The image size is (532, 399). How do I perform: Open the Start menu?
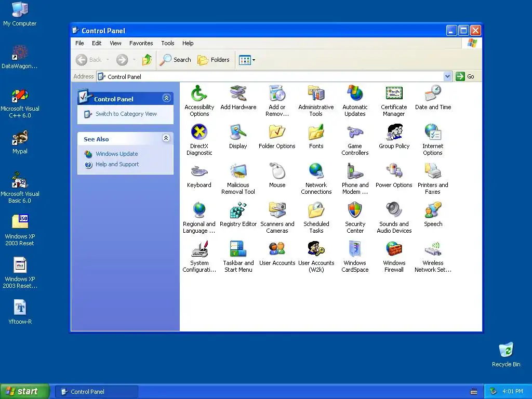tap(25, 391)
